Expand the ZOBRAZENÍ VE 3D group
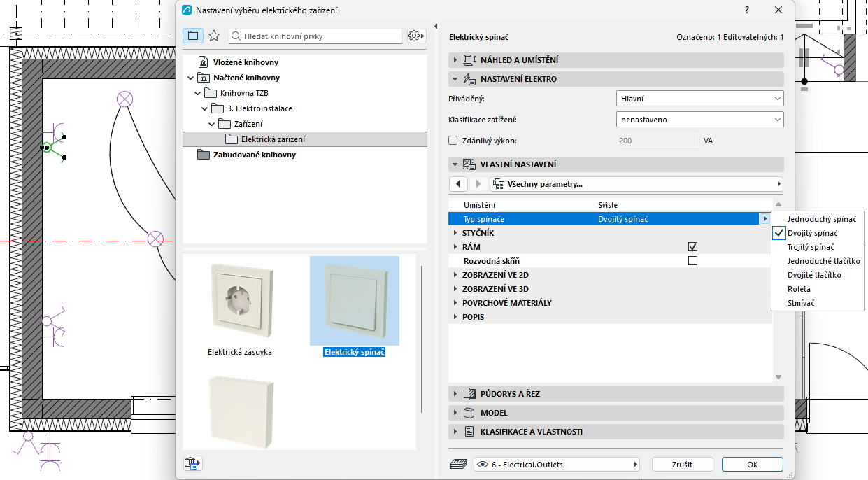 point(455,289)
